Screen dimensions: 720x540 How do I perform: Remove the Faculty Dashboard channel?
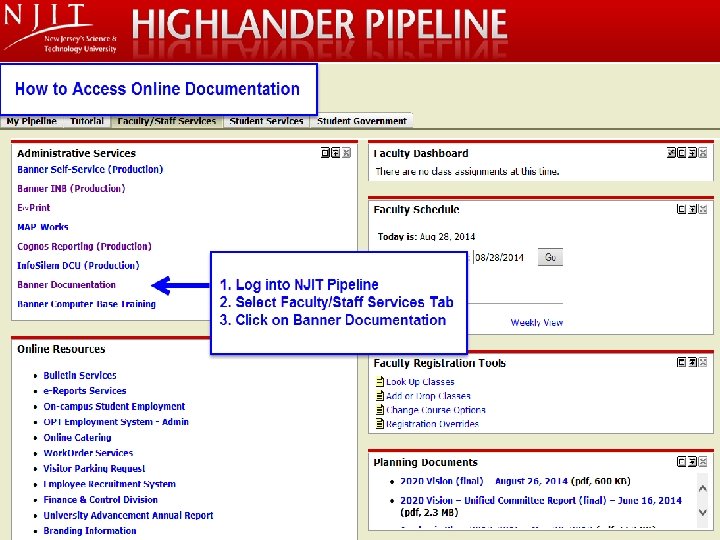coord(703,153)
